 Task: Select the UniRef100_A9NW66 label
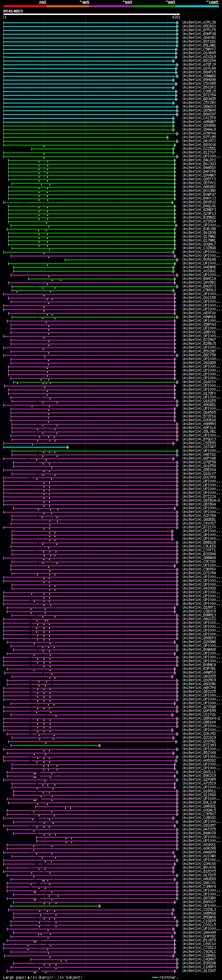click(199, 76)
